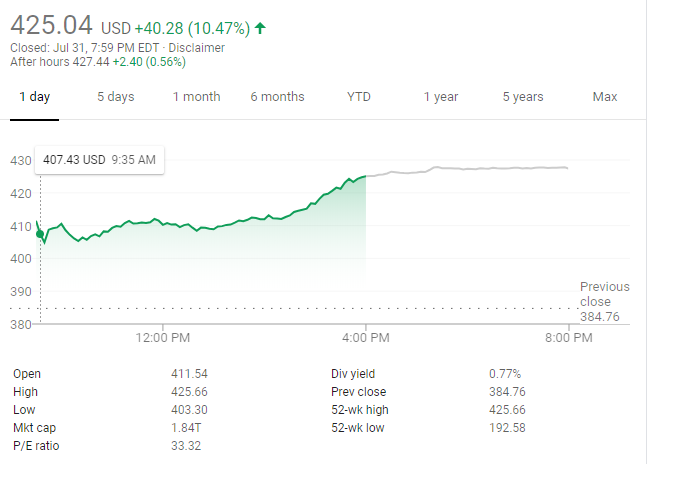Select the Max range tab
Viewport: 674px width, 484px height.
point(604,97)
